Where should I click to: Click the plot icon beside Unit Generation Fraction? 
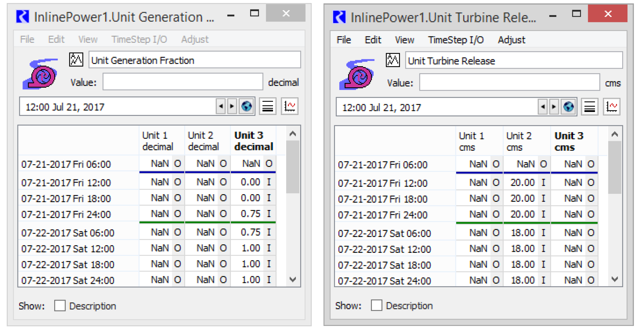pyautogui.click(x=76, y=60)
